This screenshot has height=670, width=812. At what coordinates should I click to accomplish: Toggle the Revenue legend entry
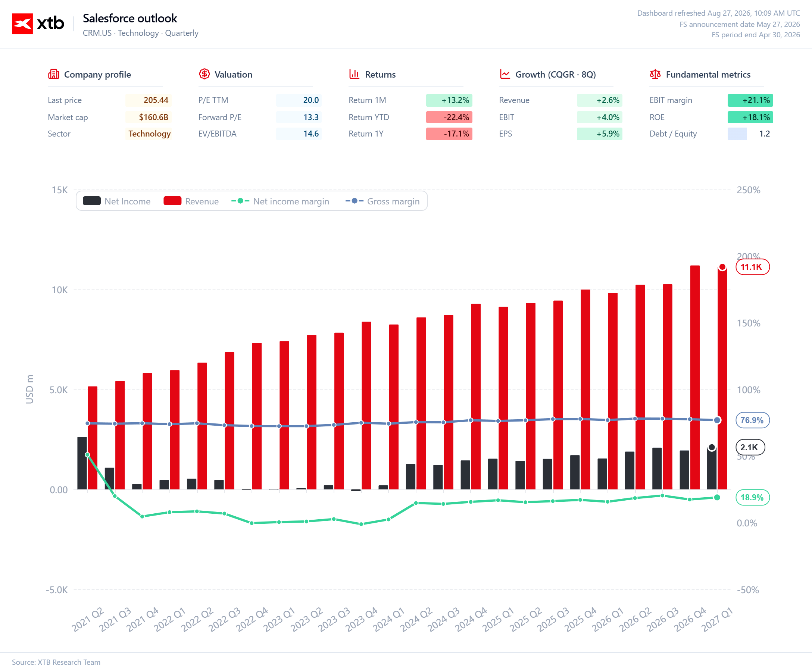tap(191, 201)
